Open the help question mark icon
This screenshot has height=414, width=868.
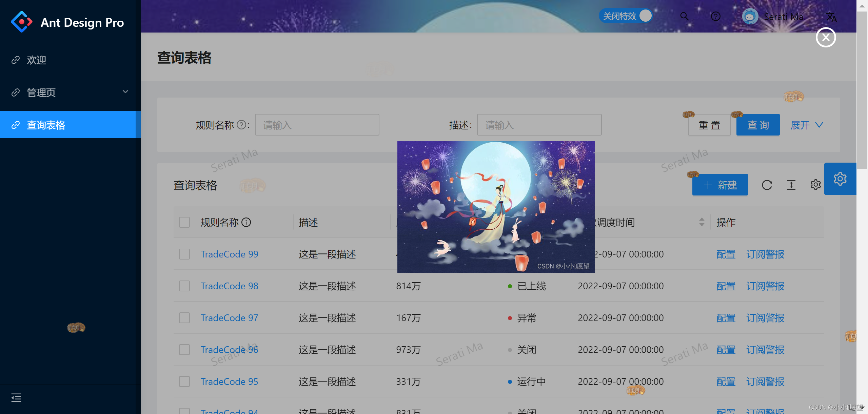point(715,16)
